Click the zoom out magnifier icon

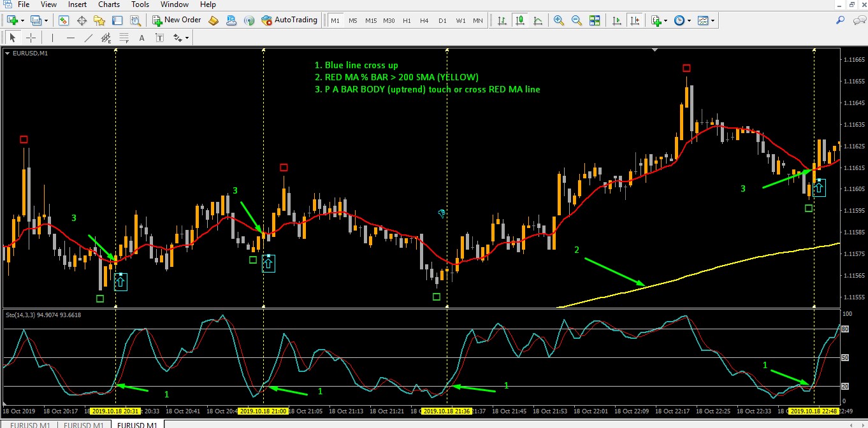tap(577, 20)
